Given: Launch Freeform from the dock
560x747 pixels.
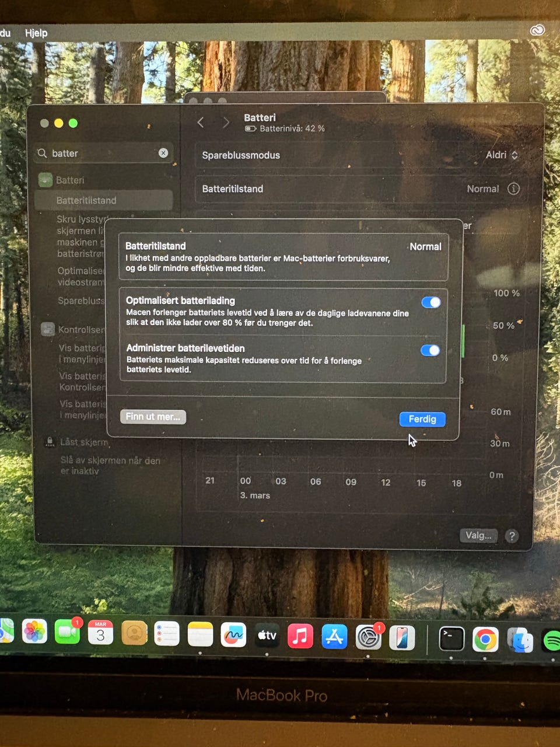Looking at the screenshot, I should point(233,635).
